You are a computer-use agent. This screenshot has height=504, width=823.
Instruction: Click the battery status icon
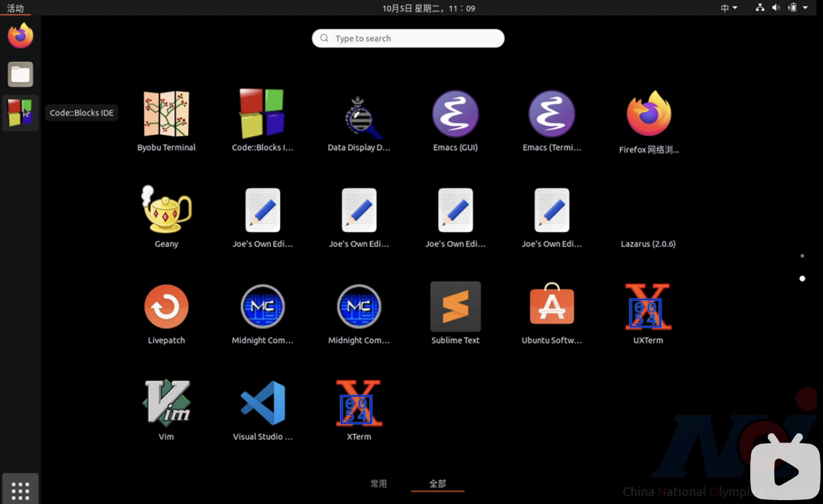(792, 8)
